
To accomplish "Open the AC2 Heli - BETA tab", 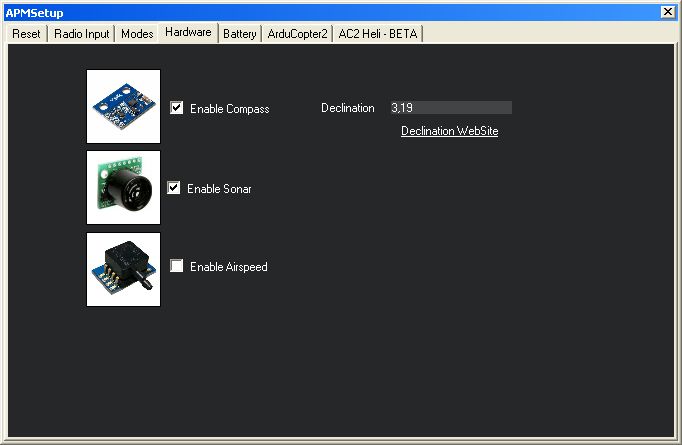I will click(378, 33).
